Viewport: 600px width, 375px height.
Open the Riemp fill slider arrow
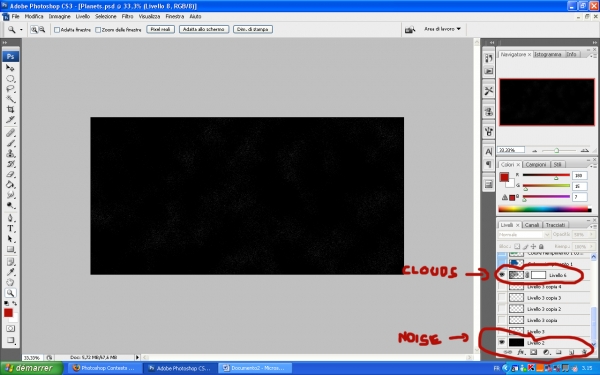click(x=592, y=246)
